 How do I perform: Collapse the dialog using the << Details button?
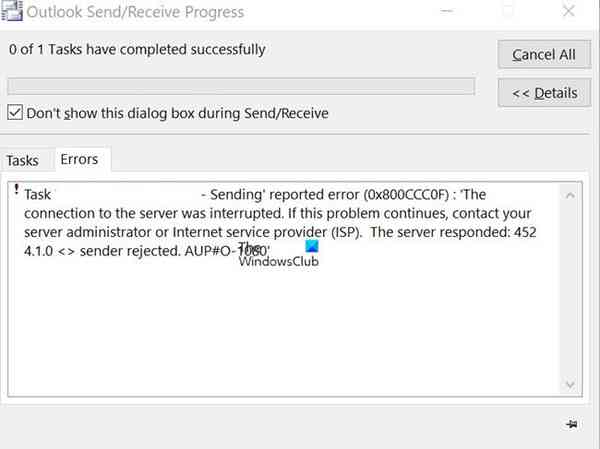coord(543,93)
